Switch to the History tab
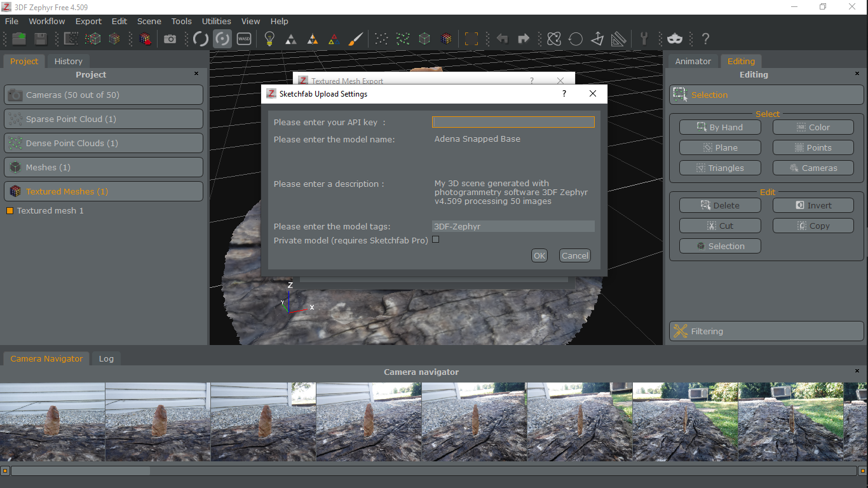This screenshot has width=868, height=488. pos(68,61)
